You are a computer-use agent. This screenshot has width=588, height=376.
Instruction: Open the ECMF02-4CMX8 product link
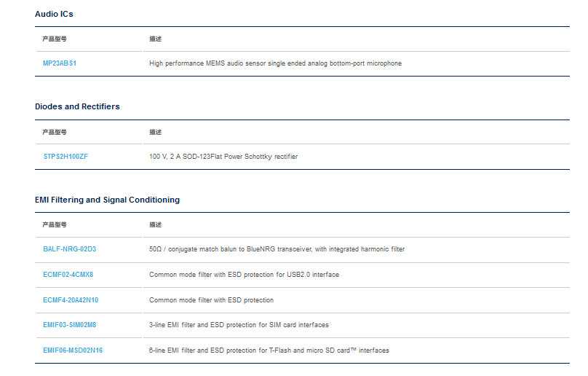(68, 275)
